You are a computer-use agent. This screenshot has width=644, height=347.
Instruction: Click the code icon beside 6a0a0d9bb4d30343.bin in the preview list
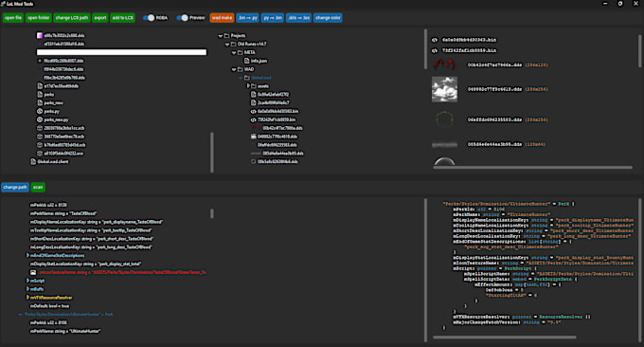point(435,40)
